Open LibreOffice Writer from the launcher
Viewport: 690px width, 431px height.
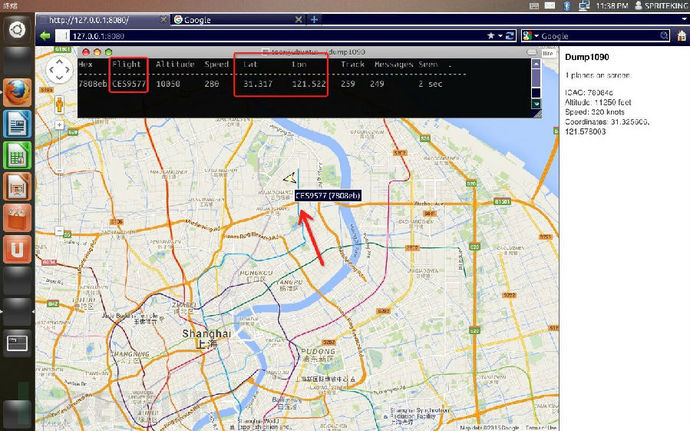coord(17,124)
